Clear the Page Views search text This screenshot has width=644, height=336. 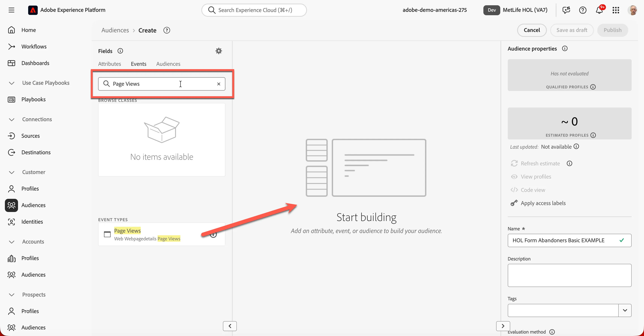pyautogui.click(x=219, y=84)
